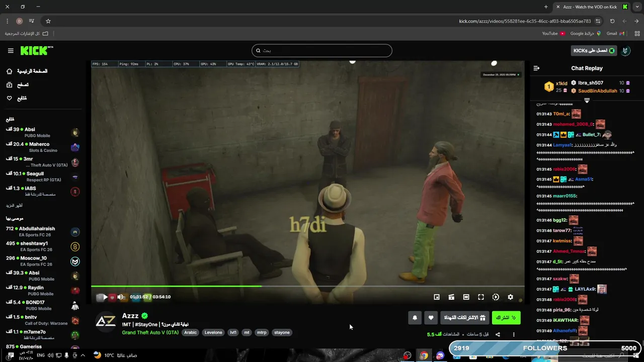This screenshot has height=362, width=644.
Task: Open video player settings gear
Action: pyautogui.click(x=510, y=297)
